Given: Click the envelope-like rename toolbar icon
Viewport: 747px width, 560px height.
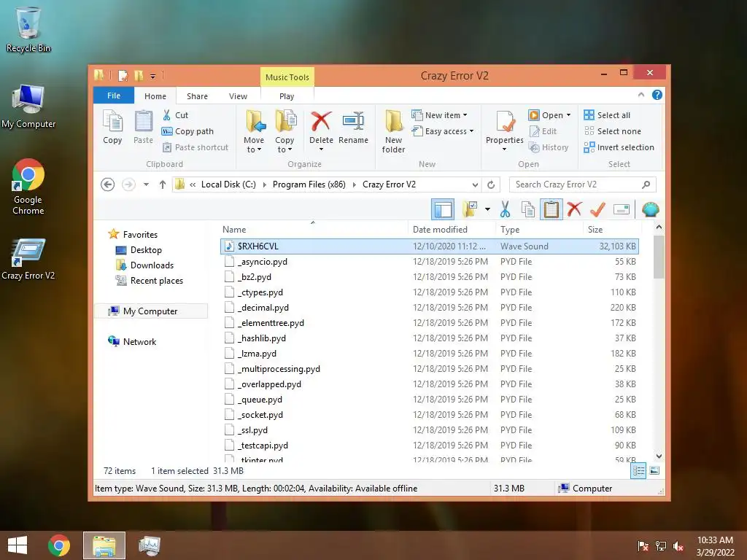Looking at the screenshot, I should coord(622,209).
